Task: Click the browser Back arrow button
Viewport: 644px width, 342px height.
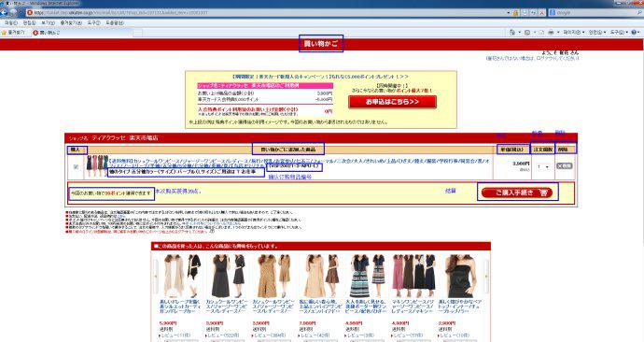Action: point(5,12)
